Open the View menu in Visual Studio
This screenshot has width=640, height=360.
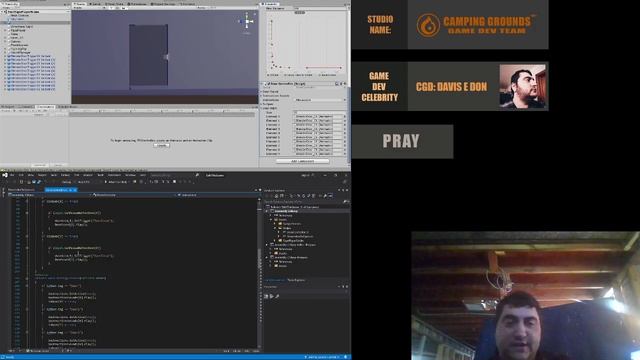tap(31, 175)
